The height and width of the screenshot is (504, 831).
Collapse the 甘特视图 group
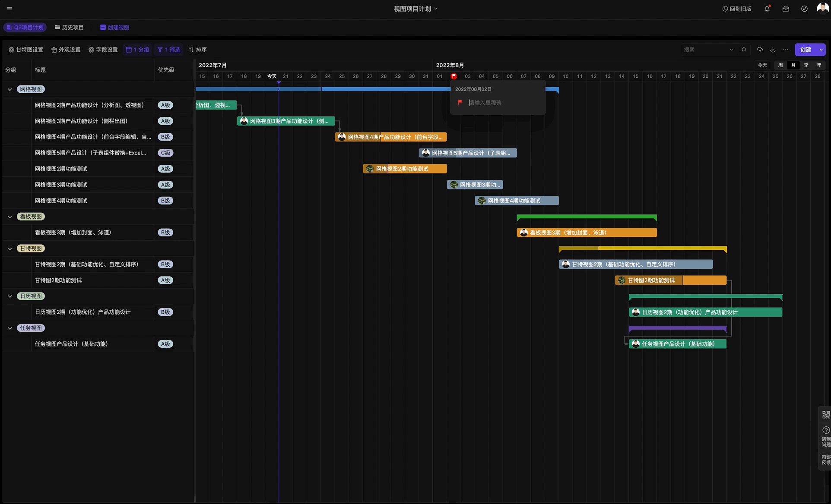10,249
